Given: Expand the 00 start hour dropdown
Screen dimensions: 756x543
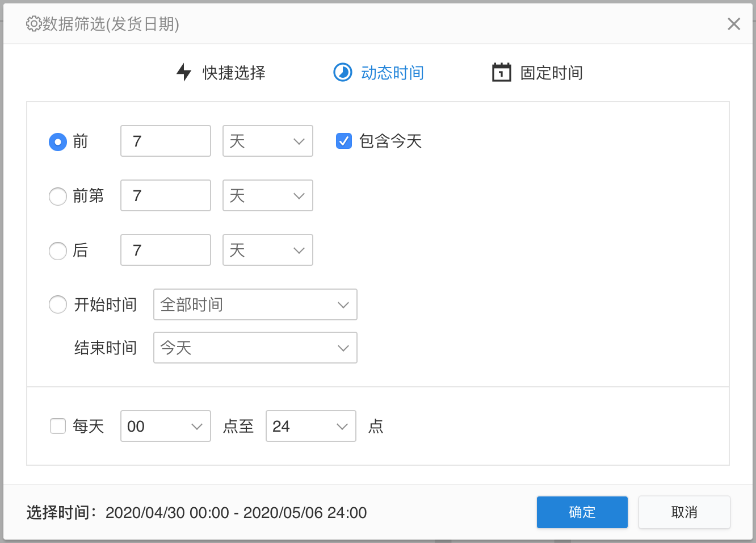Looking at the screenshot, I should [165, 427].
